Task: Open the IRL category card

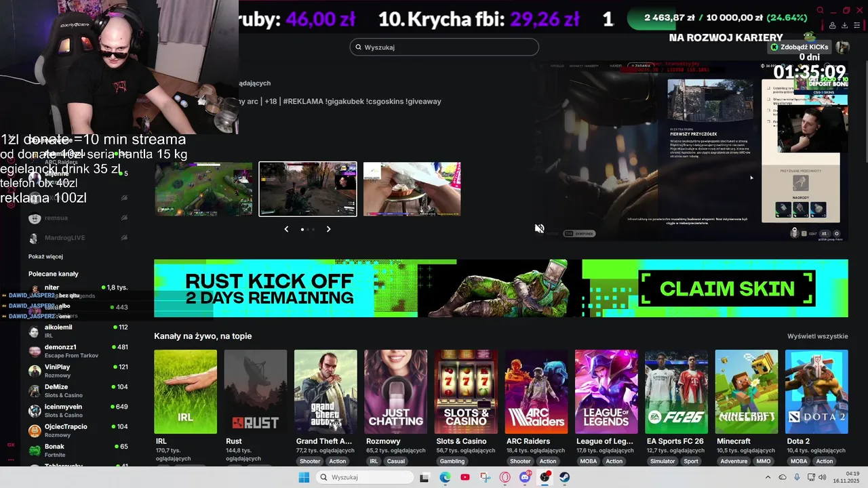Action: [185, 392]
